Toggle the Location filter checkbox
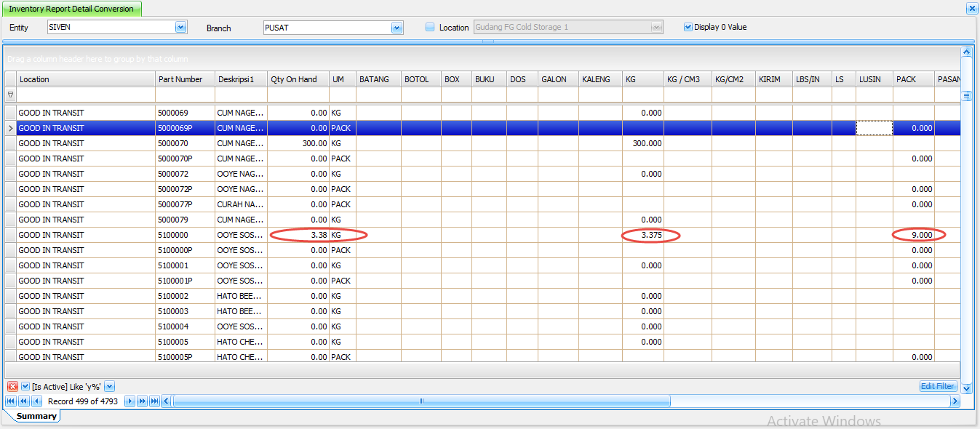This screenshot has width=980, height=429. pyautogui.click(x=430, y=28)
